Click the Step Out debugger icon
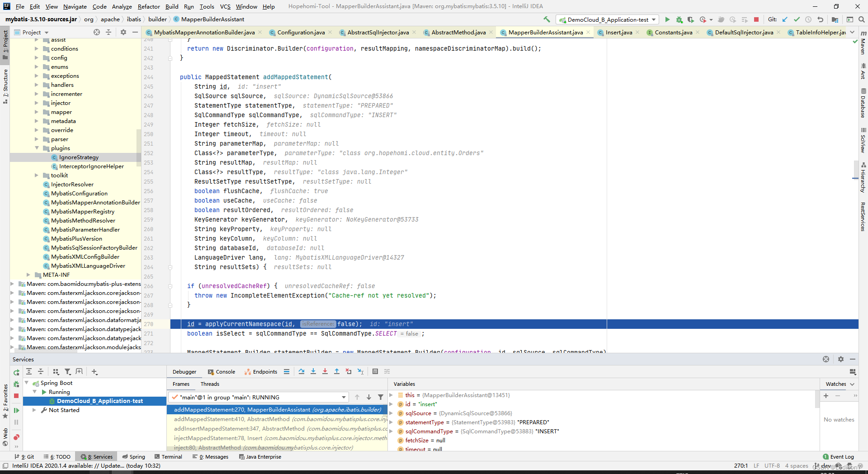868x474 pixels. (337, 371)
